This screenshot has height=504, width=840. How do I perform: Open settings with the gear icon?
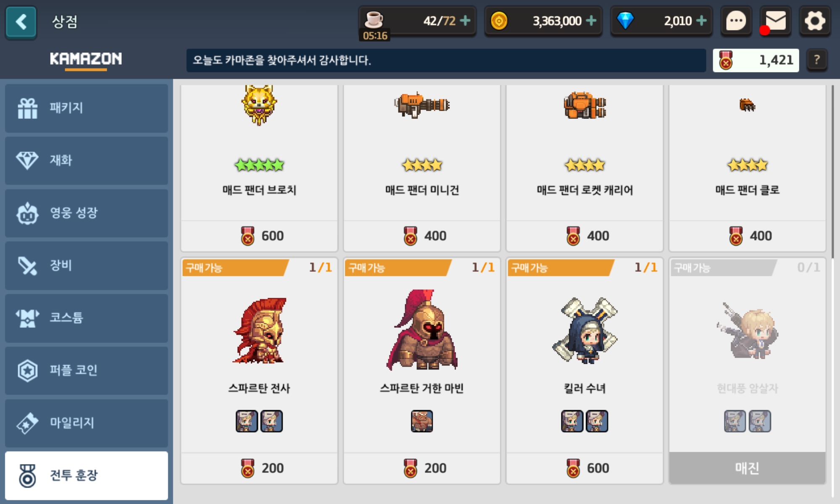tap(815, 21)
